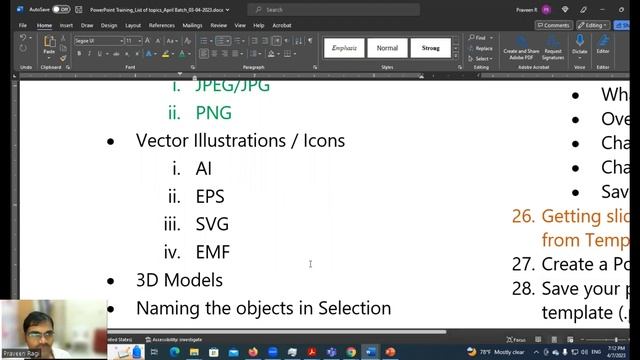Toggle Subscript formatting
This screenshot has width=640, height=360.
(x=127, y=54)
